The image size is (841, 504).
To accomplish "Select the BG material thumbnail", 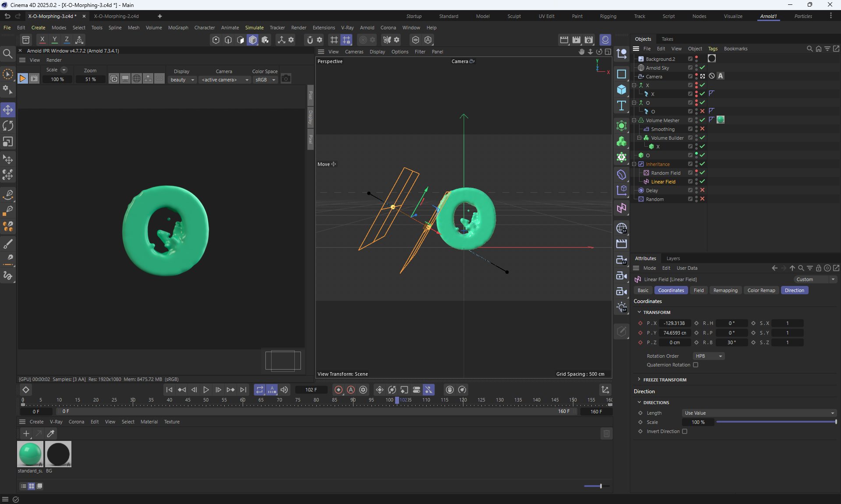I will point(58,454).
